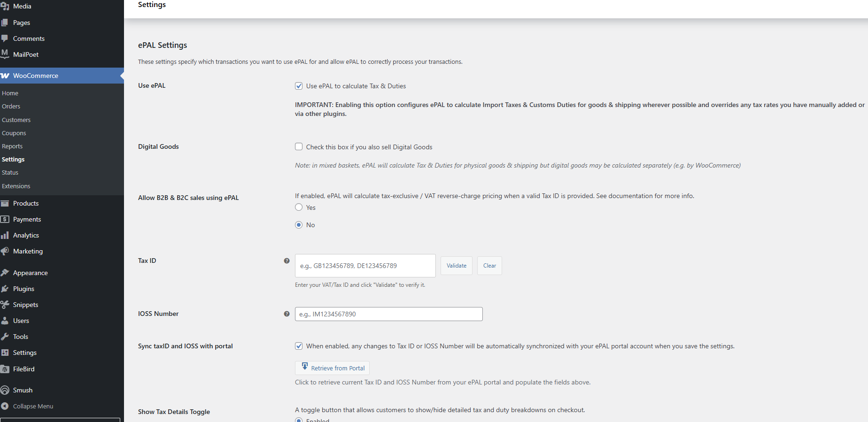The width and height of the screenshot is (868, 422).
Task: Click the MailPoet icon in sidebar
Action: coord(5,54)
